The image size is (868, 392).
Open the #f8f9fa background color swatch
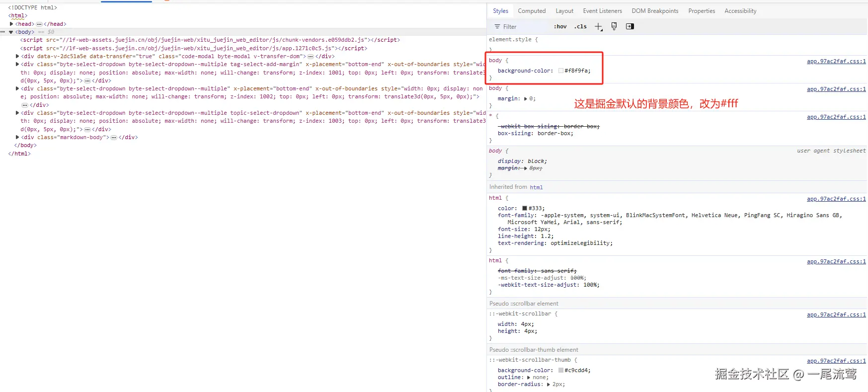561,71
